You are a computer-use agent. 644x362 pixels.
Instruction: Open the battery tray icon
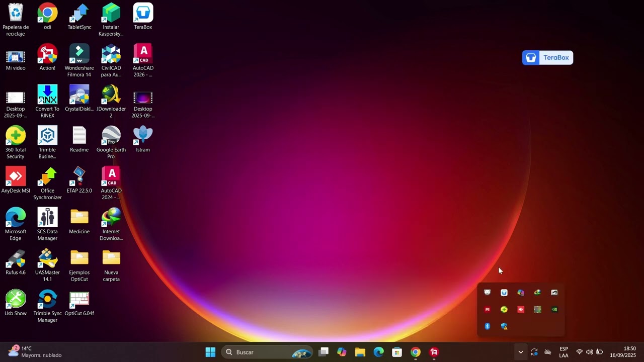[599, 352]
